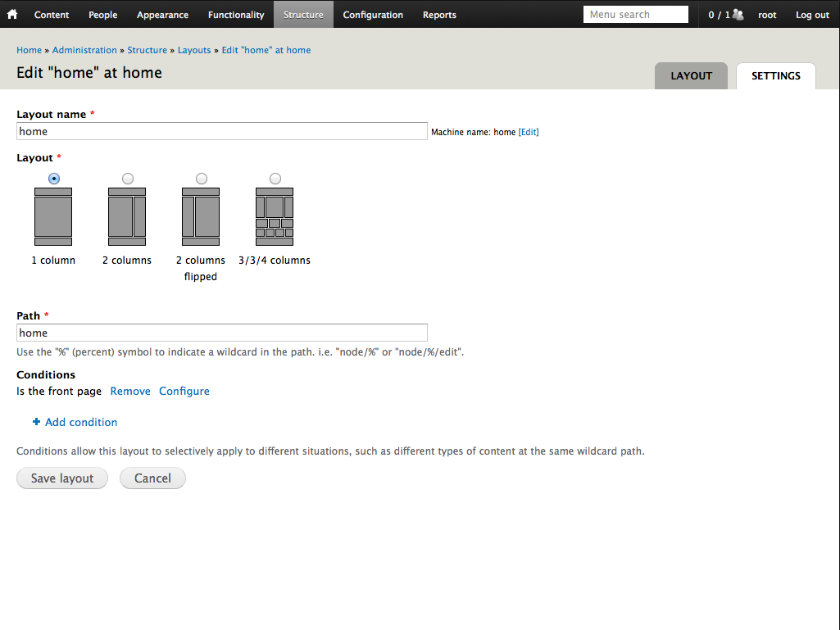
Task: Select the 2 columns flipped radio button
Action: [x=202, y=179]
